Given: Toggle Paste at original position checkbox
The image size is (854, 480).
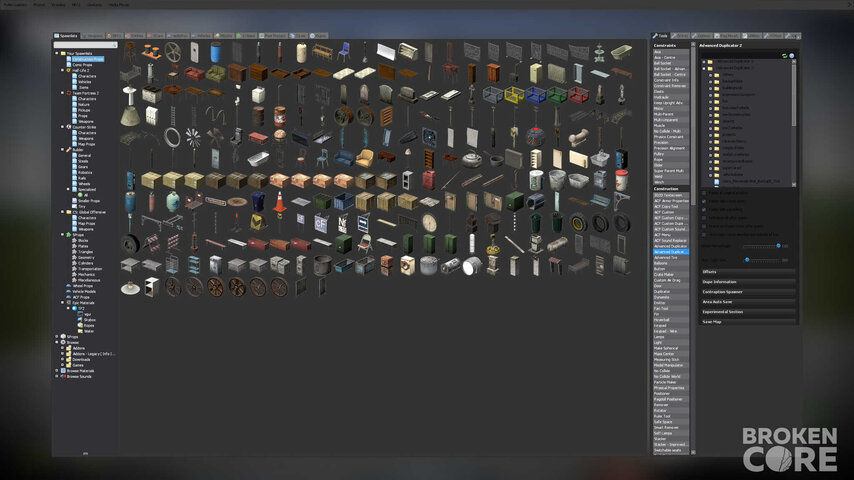Looking at the screenshot, I should [704, 193].
